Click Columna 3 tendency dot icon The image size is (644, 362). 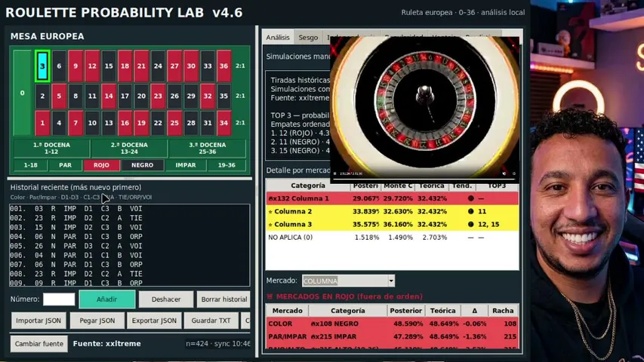click(470, 225)
